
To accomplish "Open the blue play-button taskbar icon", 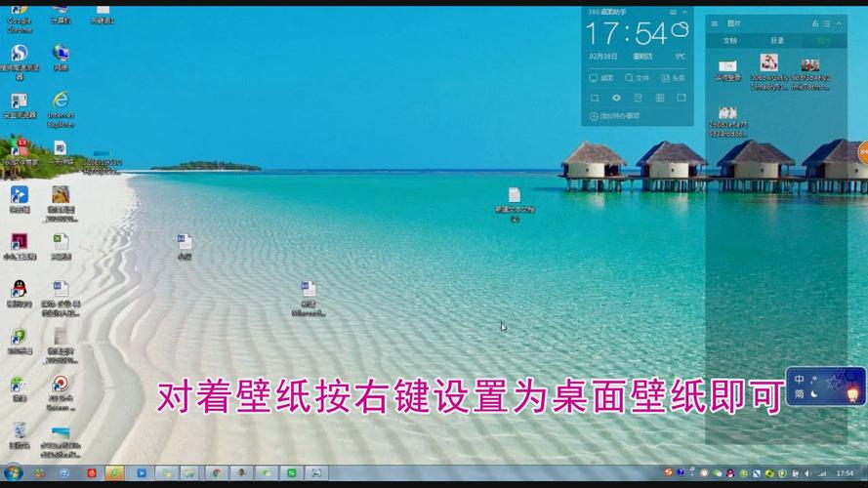I will [x=142, y=473].
